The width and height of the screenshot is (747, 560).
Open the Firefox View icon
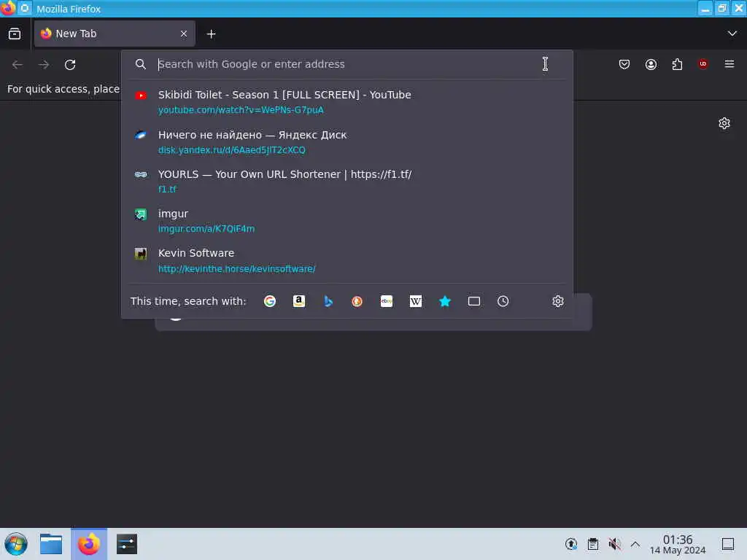click(15, 34)
